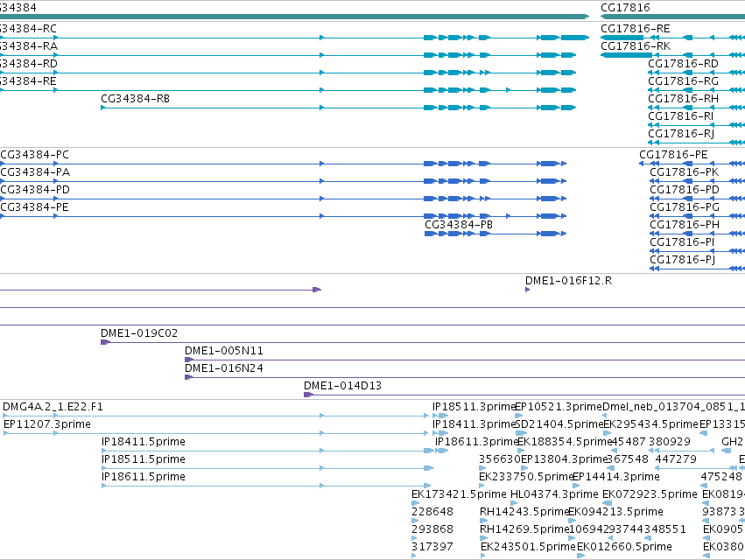Select protein label CG34384-PE
The height and width of the screenshot is (560, 745).
tap(34, 207)
